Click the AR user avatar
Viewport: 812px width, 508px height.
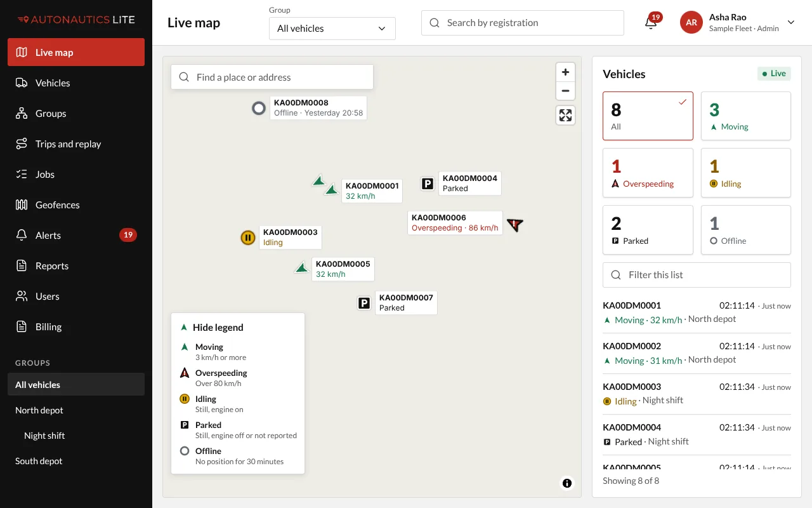[x=691, y=23]
